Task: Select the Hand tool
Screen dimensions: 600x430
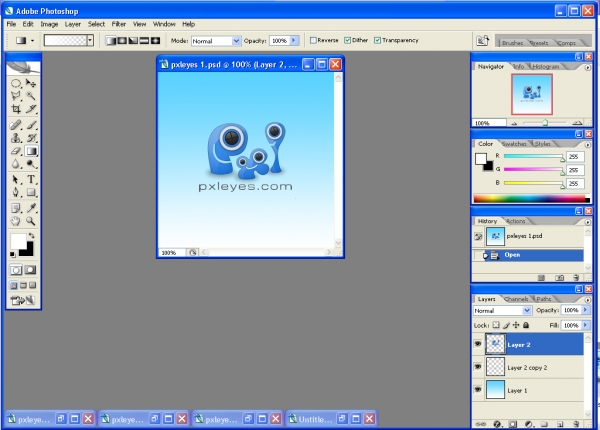Action: tap(16, 221)
